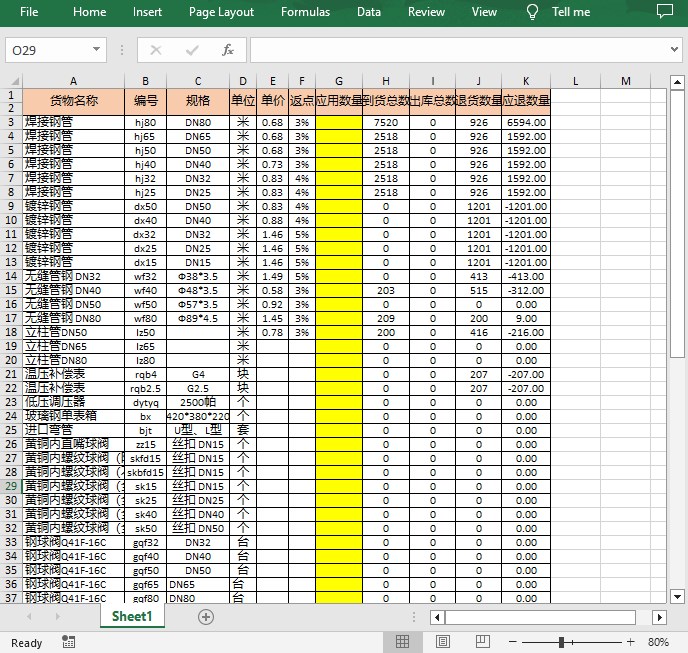
Task: Expand the formula bar chevron
Action: pos(674,50)
